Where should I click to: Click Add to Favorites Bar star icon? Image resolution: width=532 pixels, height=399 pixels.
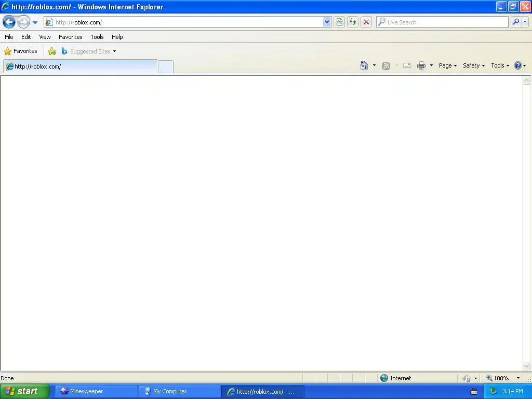point(52,51)
